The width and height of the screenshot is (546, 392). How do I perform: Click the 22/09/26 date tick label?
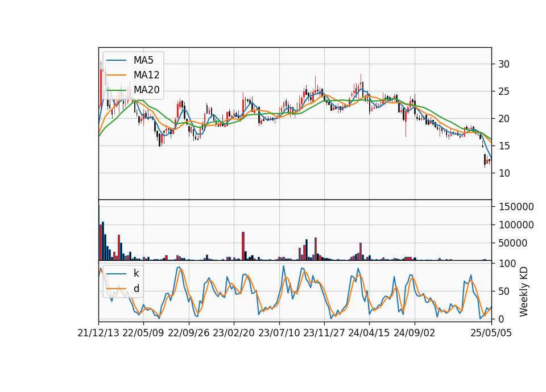pos(189,333)
